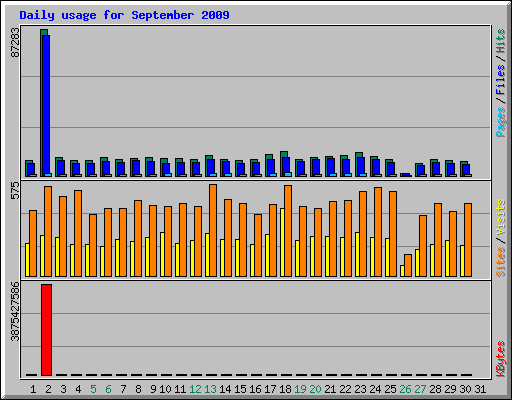Click the x-axis day label 23

coord(360,389)
